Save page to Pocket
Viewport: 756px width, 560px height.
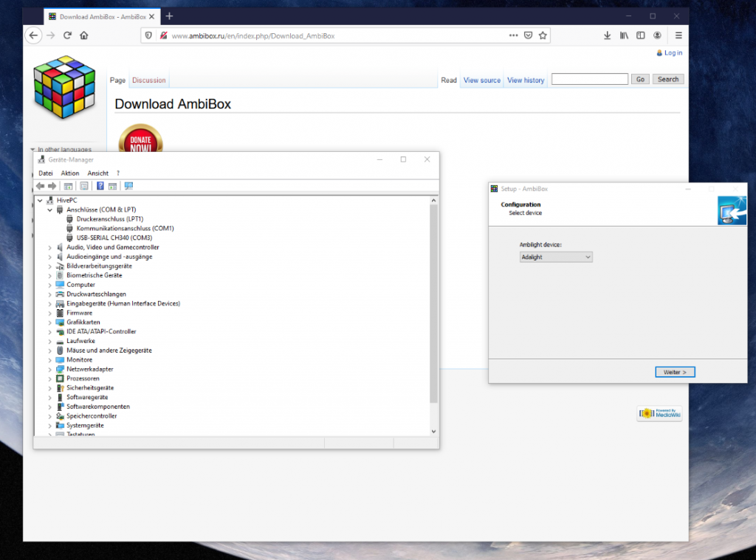[x=529, y=35]
